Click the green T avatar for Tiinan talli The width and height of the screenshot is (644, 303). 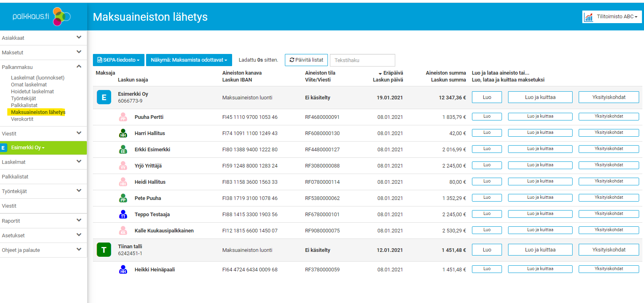(x=104, y=250)
